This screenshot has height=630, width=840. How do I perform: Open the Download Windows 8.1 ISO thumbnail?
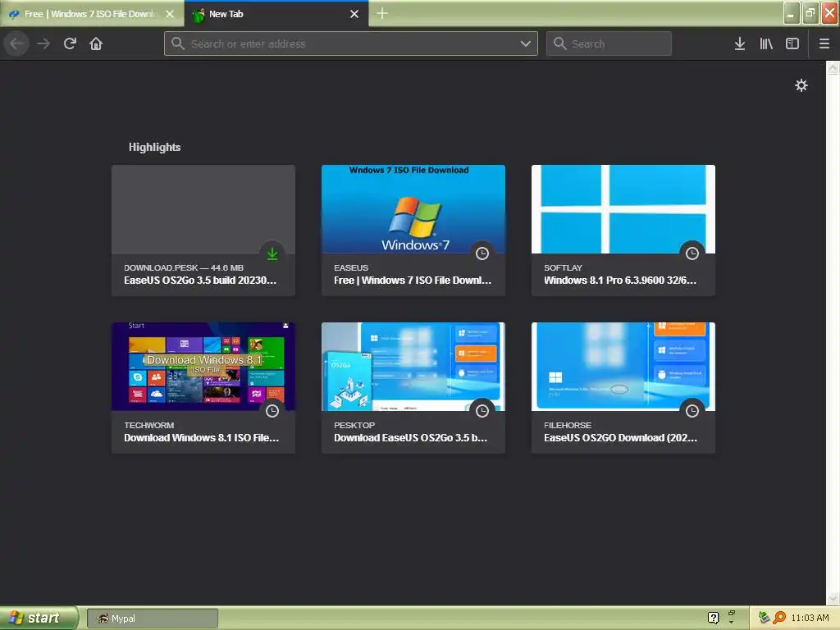click(203, 367)
